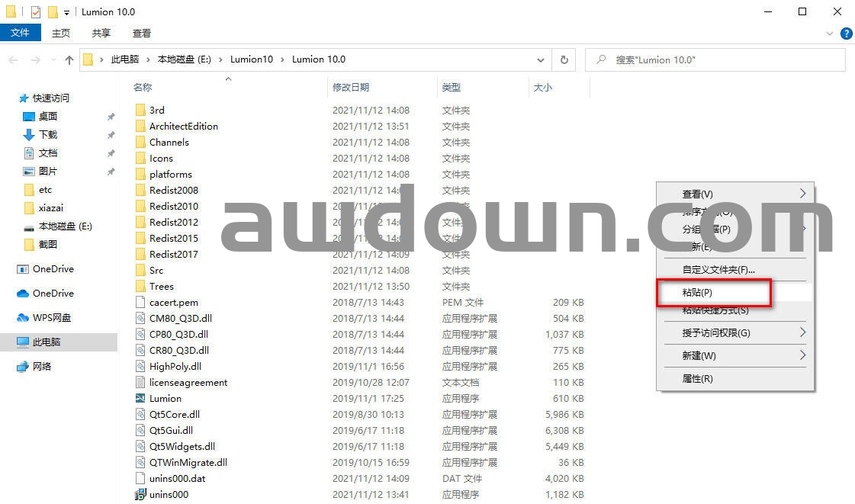Open OneDrive cloud icon in sidebar
855x504 pixels.
23,294
